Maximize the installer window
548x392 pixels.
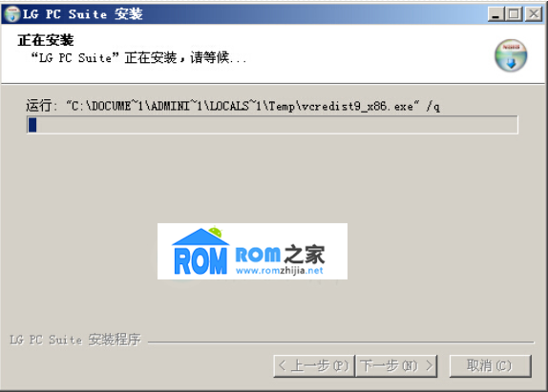click(x=514, y=14)
